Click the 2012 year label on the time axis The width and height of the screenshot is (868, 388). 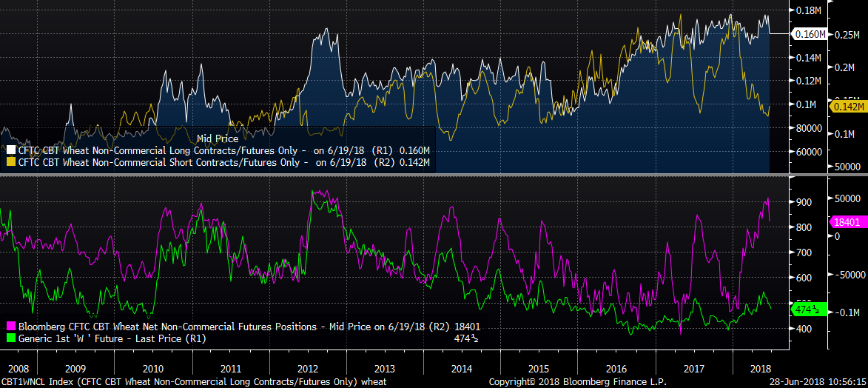click(x=308, y=368)
